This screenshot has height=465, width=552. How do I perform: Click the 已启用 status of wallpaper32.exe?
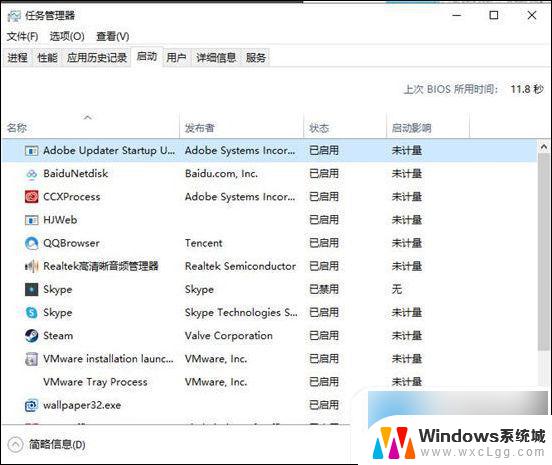tap(324, 405)
